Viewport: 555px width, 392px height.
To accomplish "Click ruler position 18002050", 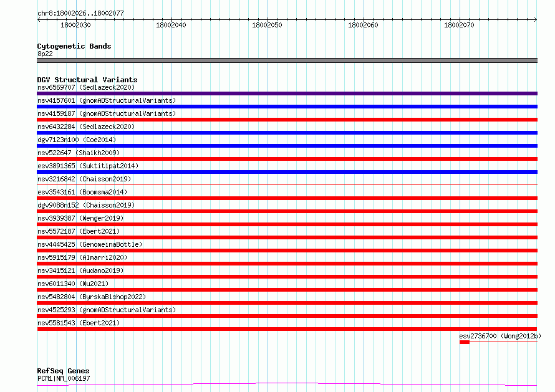I will click(x=268, y=25).
